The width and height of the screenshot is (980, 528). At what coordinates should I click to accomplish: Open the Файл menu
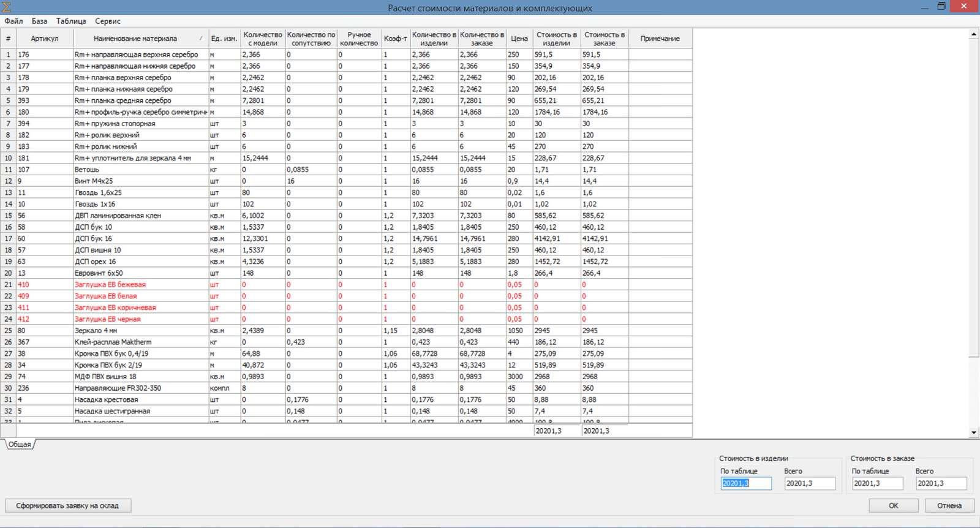pyautogui.click(x=13, y=21)
